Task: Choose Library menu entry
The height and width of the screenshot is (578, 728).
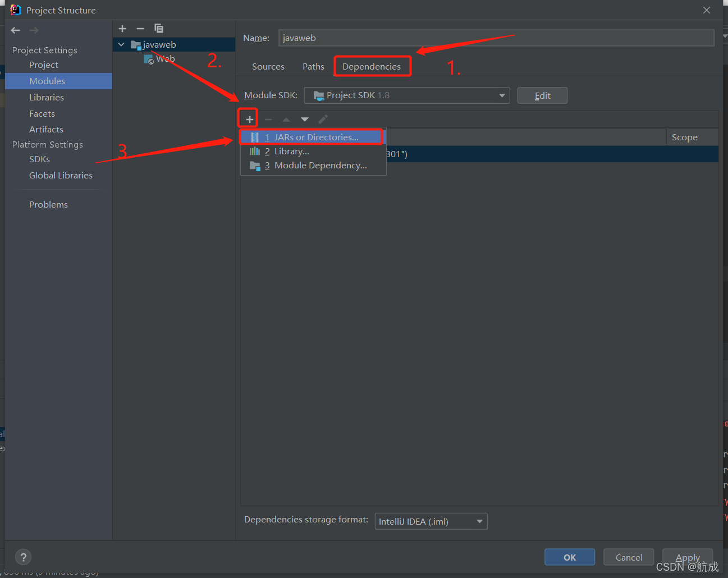Action: [313, 151]
